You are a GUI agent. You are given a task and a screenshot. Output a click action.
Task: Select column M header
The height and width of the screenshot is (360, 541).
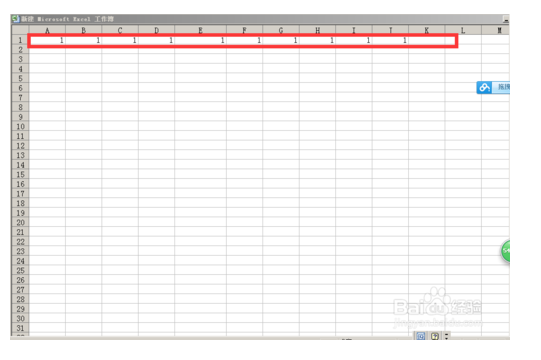pos(495,30)
